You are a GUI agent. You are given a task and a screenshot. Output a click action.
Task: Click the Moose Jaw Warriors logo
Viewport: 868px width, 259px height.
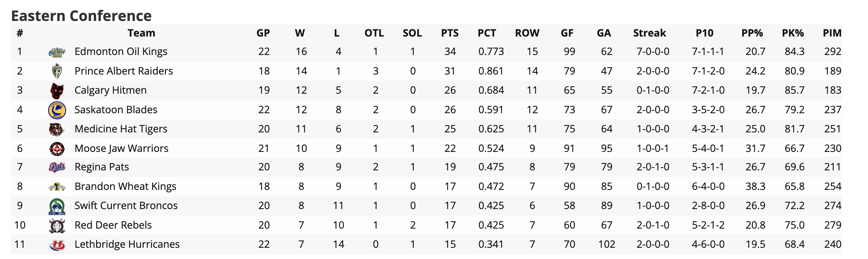(57, 149)
